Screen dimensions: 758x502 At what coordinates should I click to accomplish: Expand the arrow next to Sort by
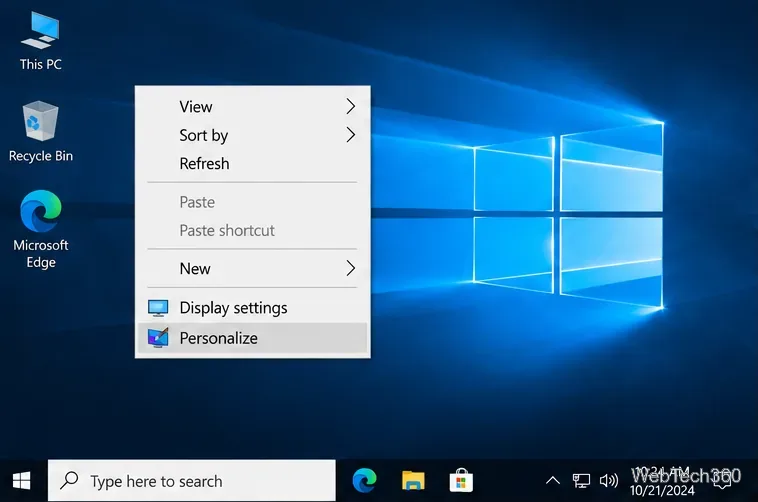tap(351, 135)
